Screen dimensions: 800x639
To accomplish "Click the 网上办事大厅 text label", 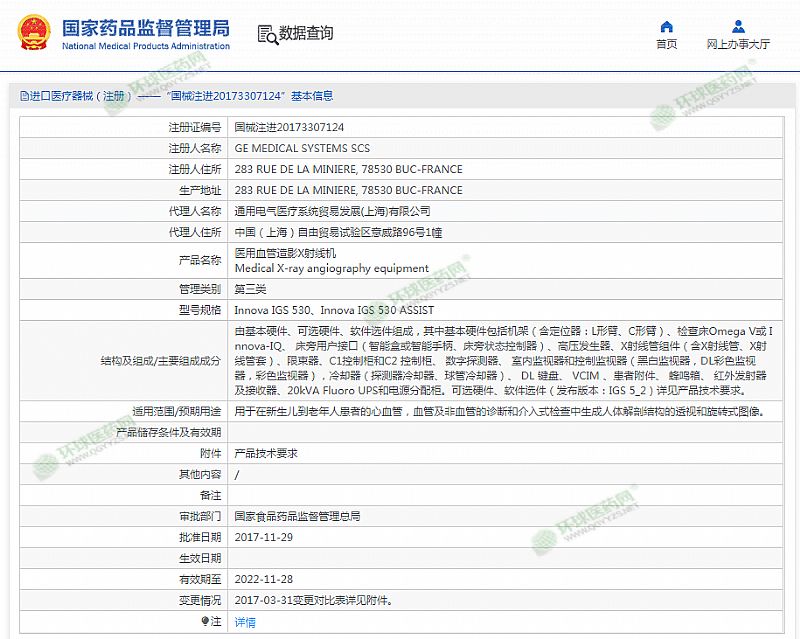I will [738, 44].
